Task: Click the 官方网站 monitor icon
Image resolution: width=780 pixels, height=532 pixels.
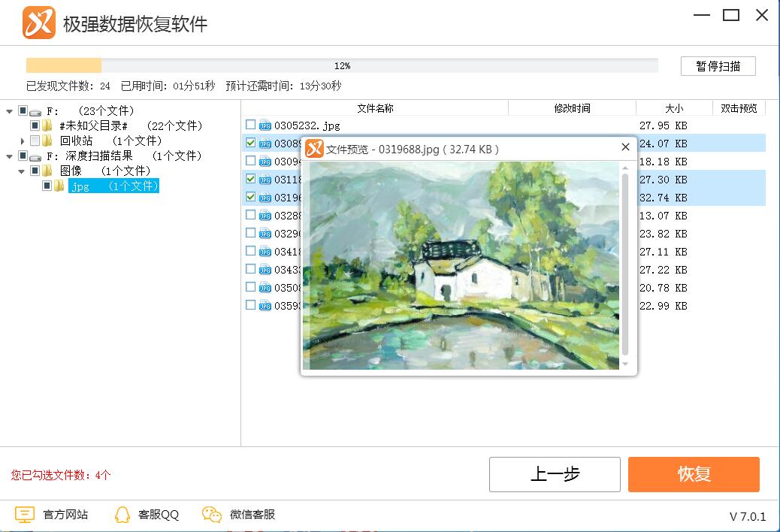Action: coord(24,515)
